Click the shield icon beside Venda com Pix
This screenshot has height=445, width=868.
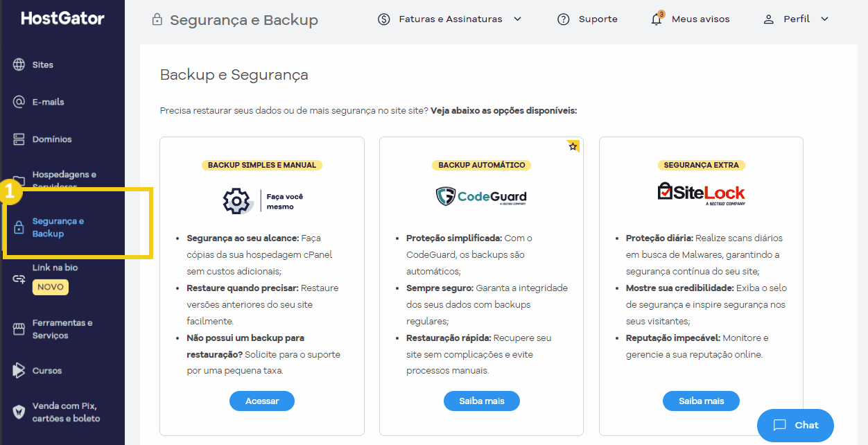[x=19, y=412]
